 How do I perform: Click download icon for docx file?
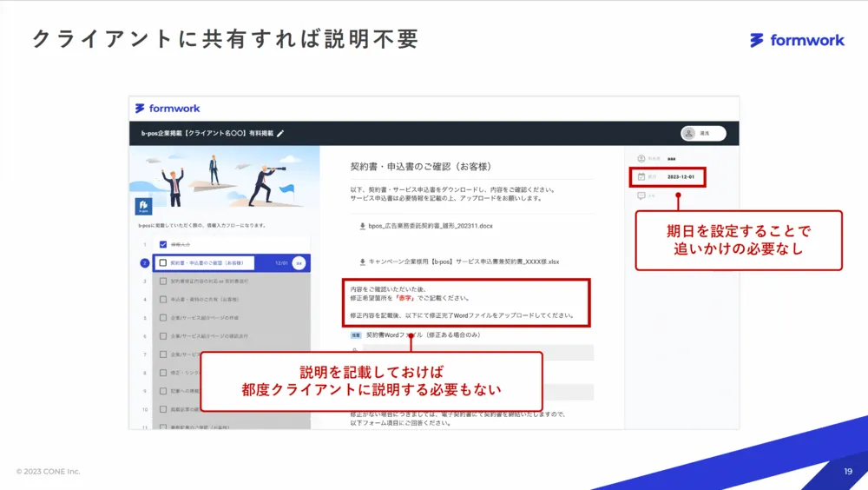pos(362,226)
